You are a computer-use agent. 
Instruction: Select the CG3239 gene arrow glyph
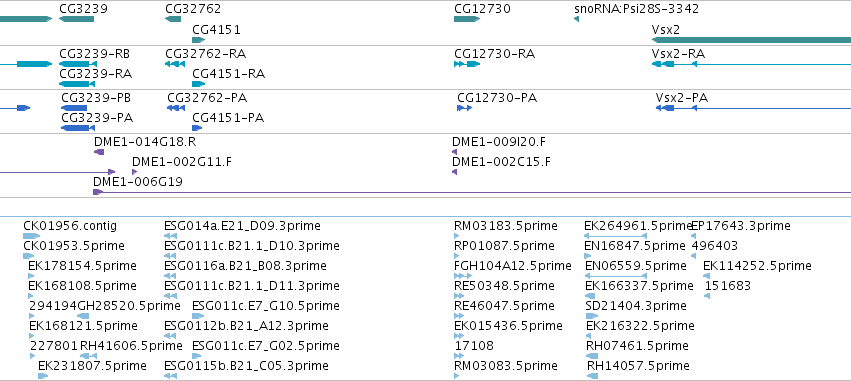77,19
